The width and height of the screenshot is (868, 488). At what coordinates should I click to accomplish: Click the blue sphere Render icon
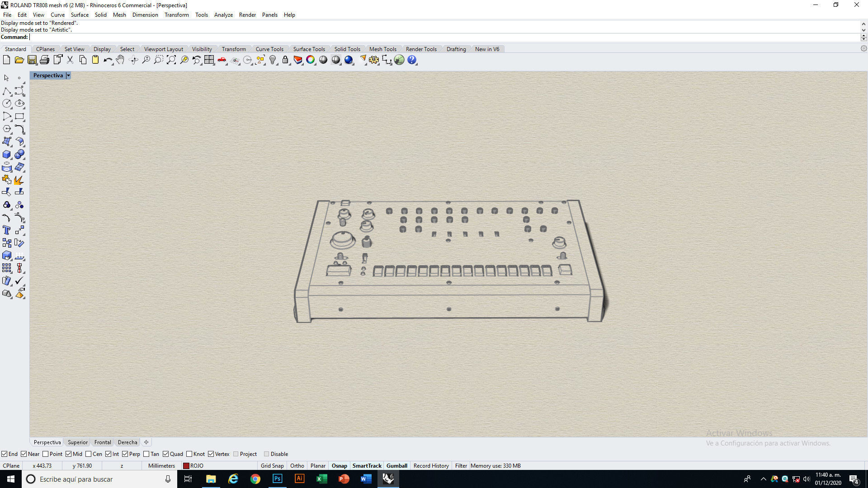pyautogui.click(x=349, y=60)
